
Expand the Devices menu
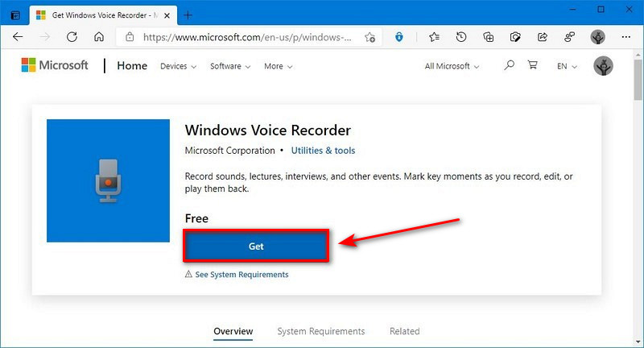click(x=178, y=66)
